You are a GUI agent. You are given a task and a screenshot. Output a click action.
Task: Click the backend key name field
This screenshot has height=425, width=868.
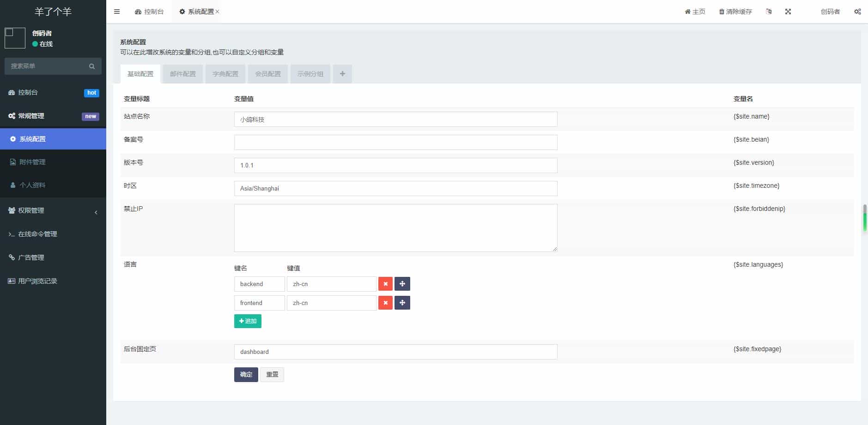(x=260, y=284)
